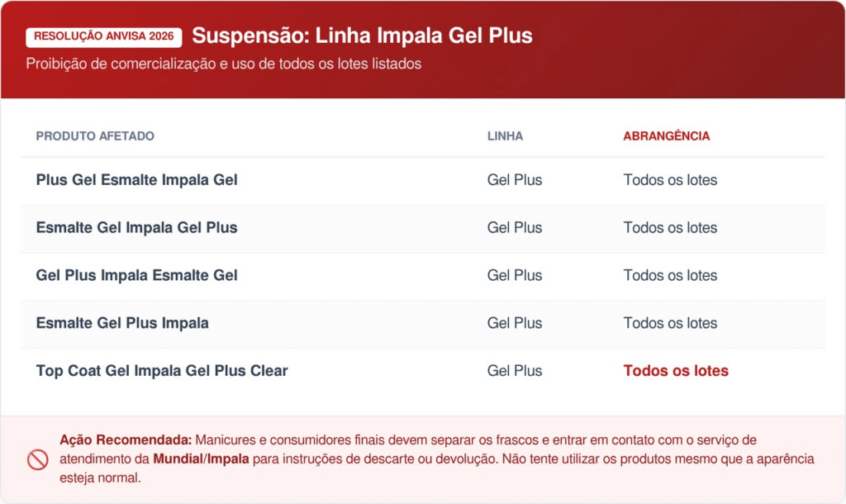Select the subtitle about proibição de comercialização

coord(224,64)
